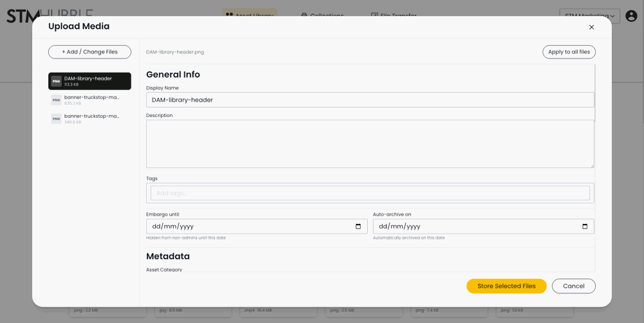Click Apply to all files button
The height and width of the screenshot is (323, 644).
[x=569, y=52]
